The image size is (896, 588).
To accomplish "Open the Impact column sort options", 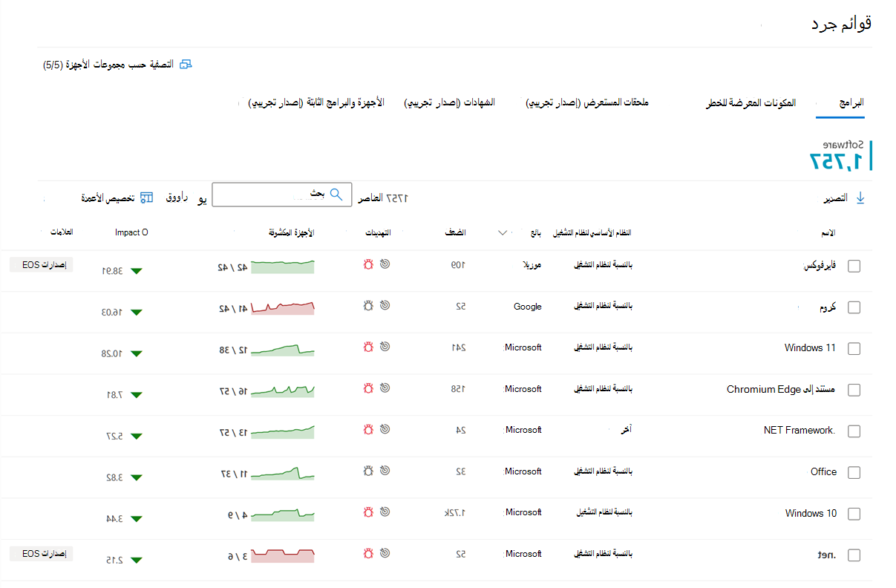I will tap(131, 232).
